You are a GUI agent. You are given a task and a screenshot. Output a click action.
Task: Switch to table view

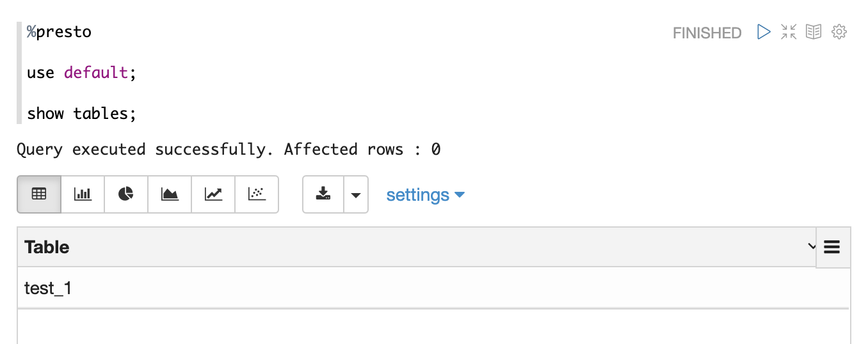[39, 194]
